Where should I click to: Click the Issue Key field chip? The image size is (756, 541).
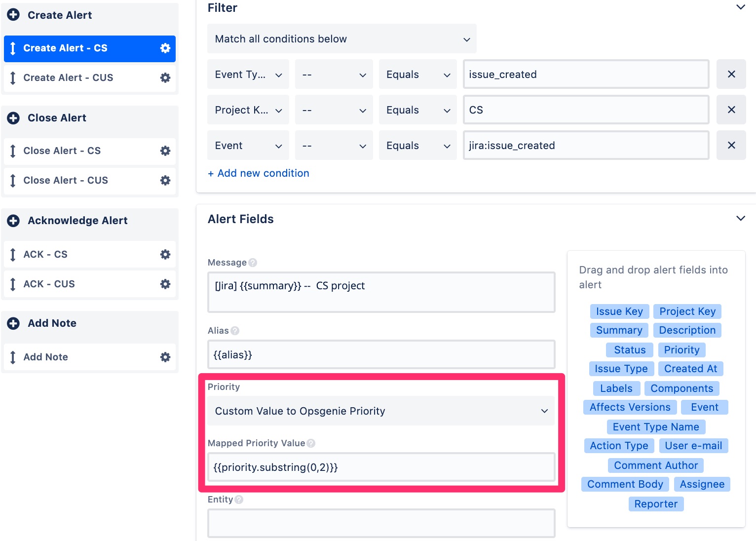click(x=619, y=311)
